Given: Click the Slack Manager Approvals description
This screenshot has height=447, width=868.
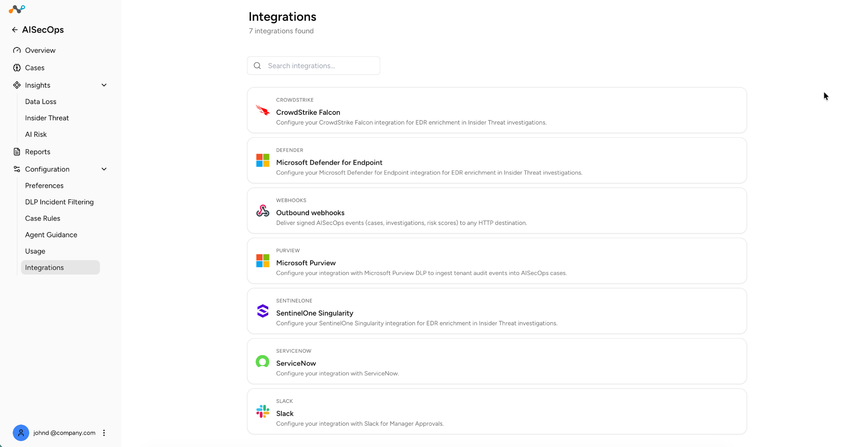Looking at the screenshot, I should (360, 424).
